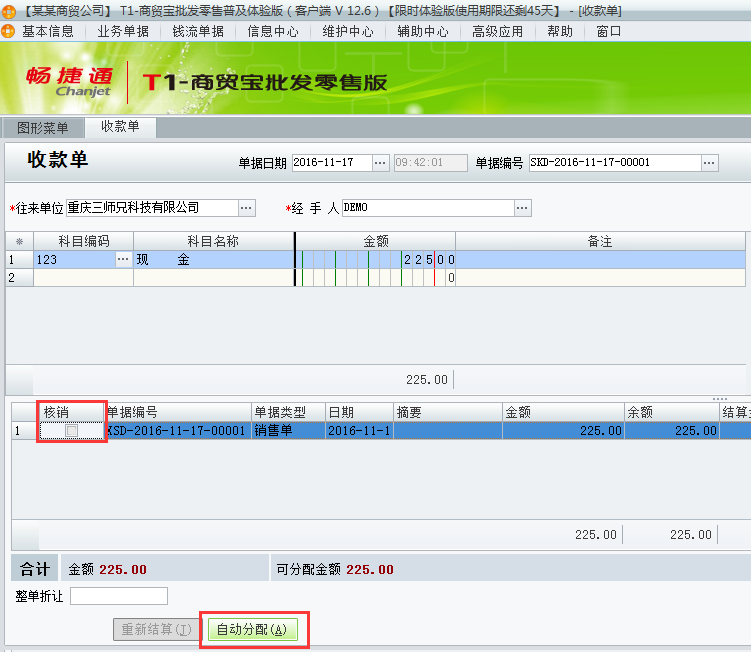Click the 单据编号 input field

615,163
